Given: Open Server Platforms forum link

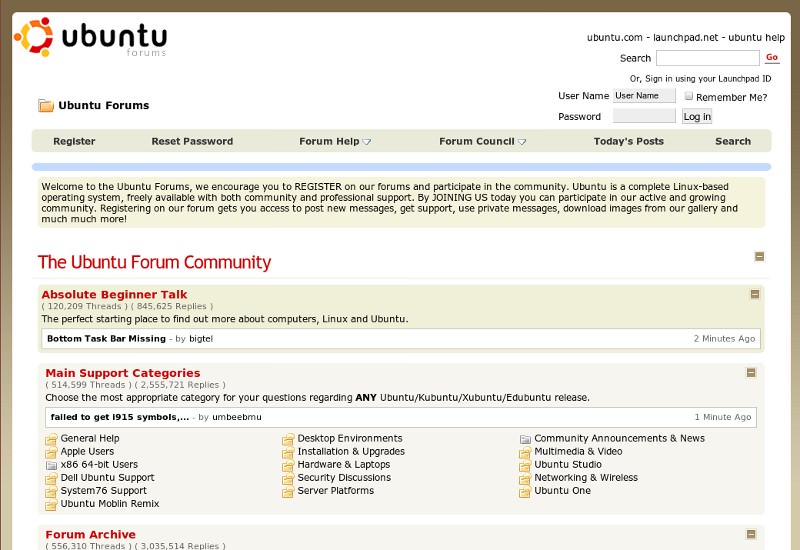Looking at the screenshot, I should pyautogui.click(x=336, y=491).
